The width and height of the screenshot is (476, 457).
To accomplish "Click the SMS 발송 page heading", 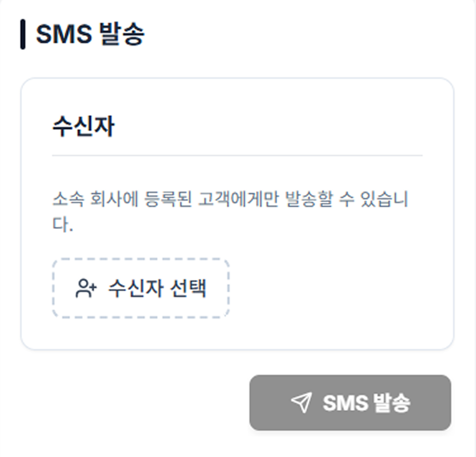I will click(x=90, y=34).
